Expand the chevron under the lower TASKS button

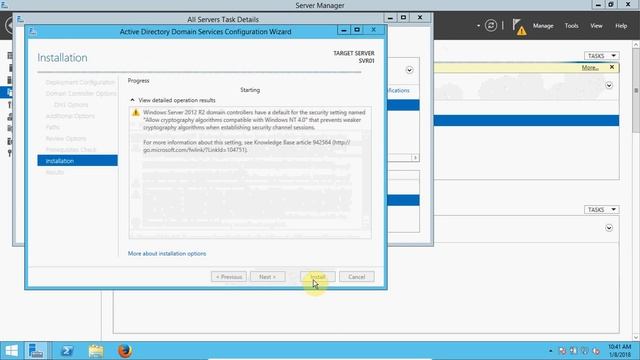coord(609,228)
